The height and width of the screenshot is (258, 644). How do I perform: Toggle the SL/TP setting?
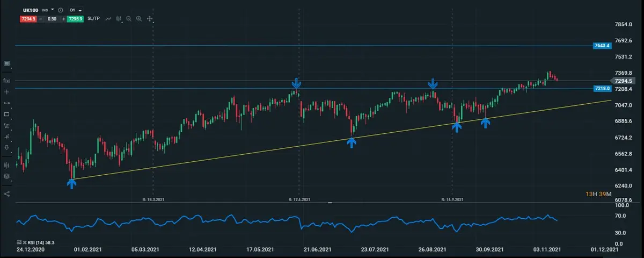93,19
